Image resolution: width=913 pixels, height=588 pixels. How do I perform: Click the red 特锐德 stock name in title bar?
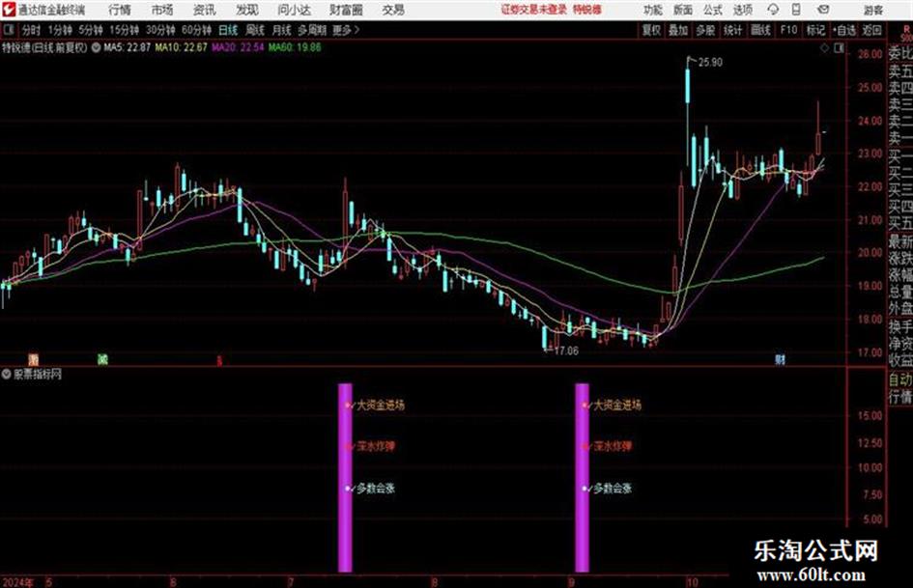[x=587, y=10]
